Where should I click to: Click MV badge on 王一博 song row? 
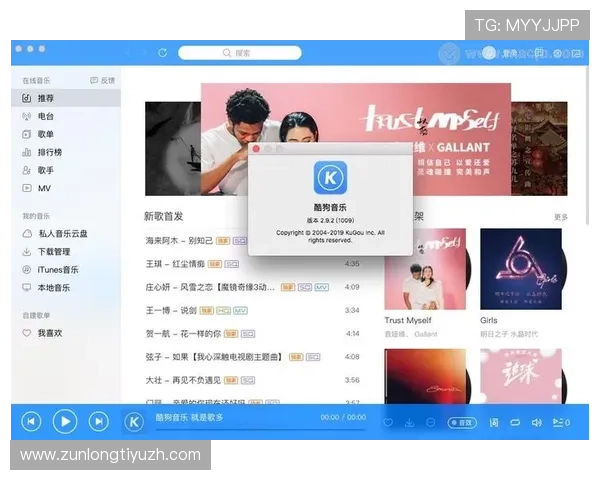pyautogui.click(x=240, y=311)
